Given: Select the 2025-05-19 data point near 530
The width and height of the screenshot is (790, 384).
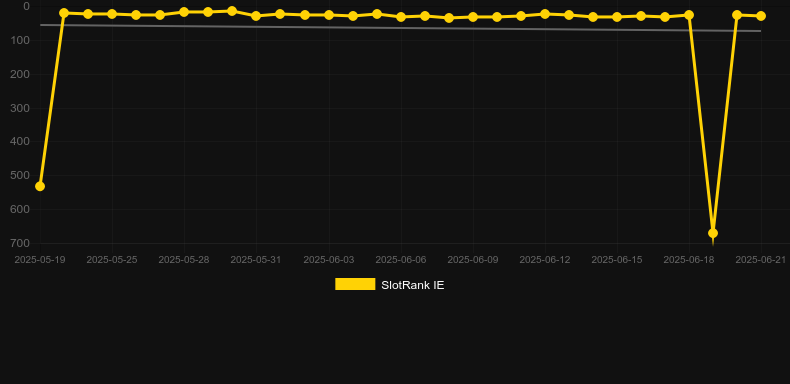Looking at the screenshot, I should tap(40, 186).
